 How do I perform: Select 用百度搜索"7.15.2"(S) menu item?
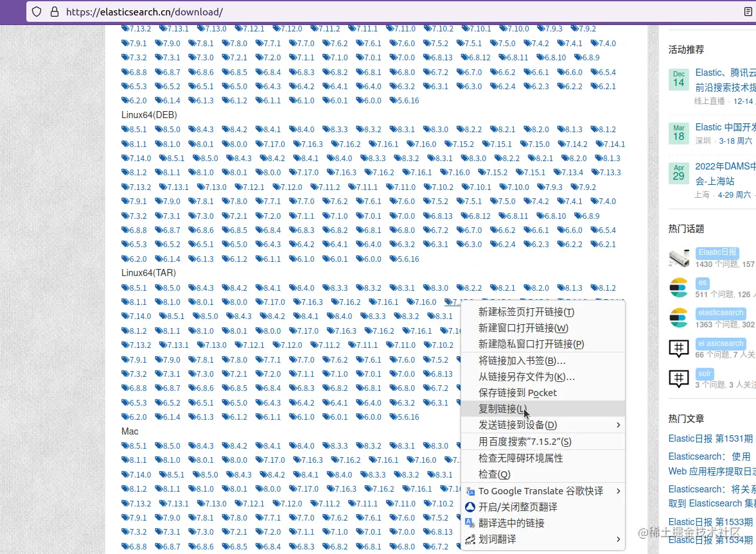[x=543, y=442]
